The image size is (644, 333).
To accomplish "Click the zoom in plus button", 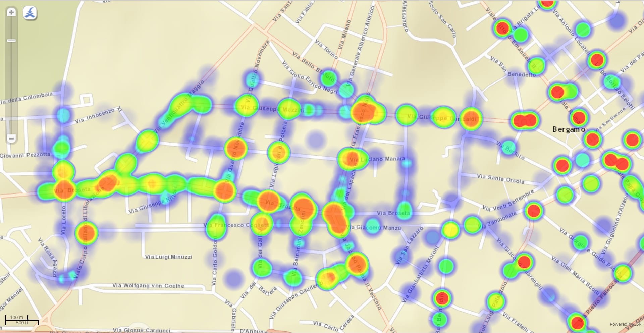I will (x=11, y=12).
